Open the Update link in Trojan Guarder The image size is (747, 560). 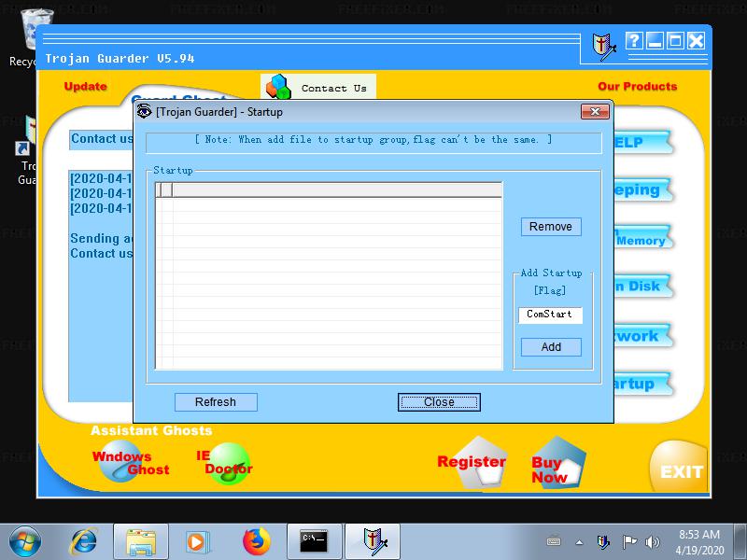pos(85,86)
